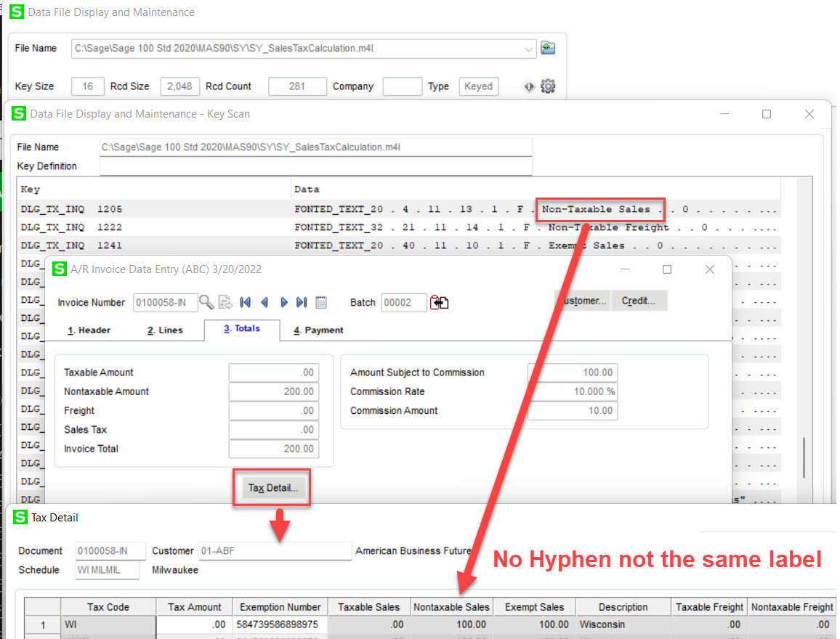This screenshot has height=639, width=840.
Task: Click the gear settings icon near Type
Action: pos(547,86)
